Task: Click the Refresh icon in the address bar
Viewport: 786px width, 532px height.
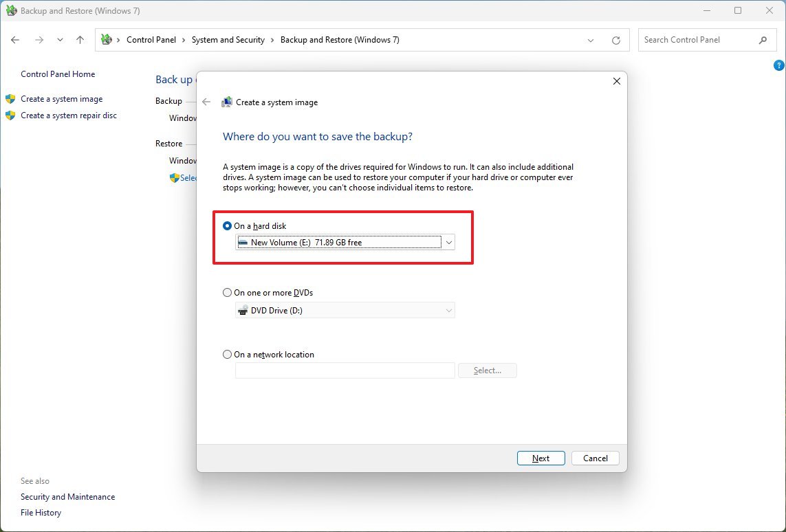Action: (x=615, y=40)
